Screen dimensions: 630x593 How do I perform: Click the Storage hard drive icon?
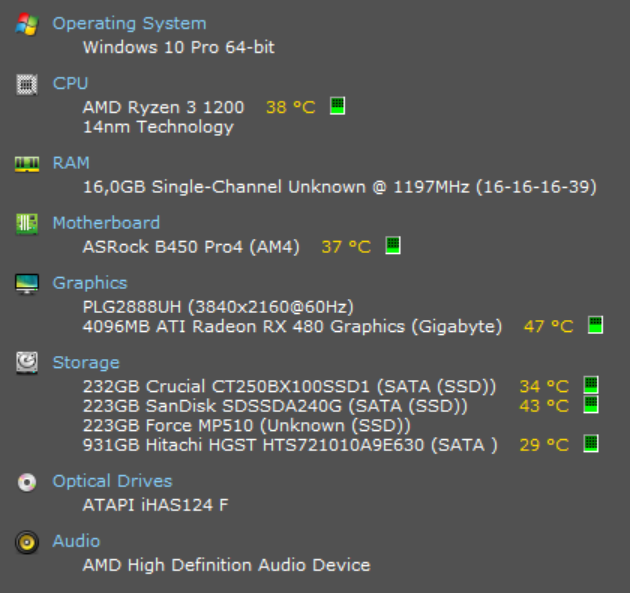coord(27,363)
